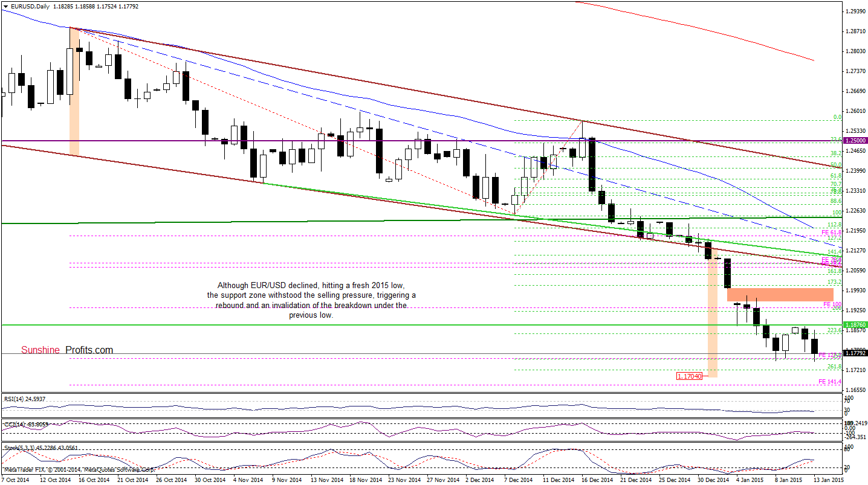Click the red-boxed 1.17040 target label
This screenshot has height=485, width=868.
[x=688, y=376]
